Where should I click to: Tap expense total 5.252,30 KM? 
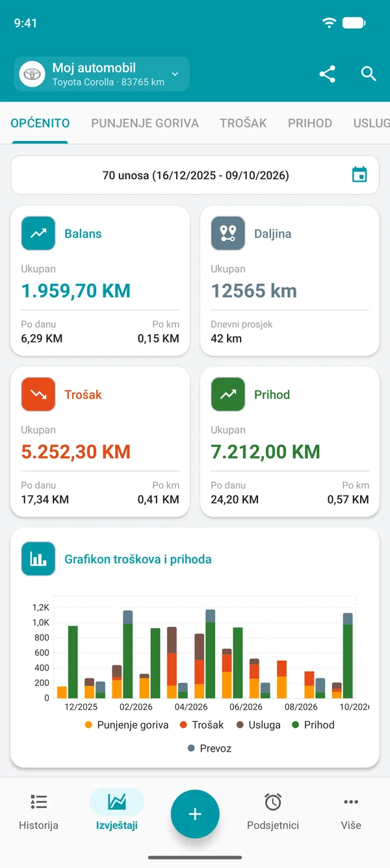pos(76,452)
